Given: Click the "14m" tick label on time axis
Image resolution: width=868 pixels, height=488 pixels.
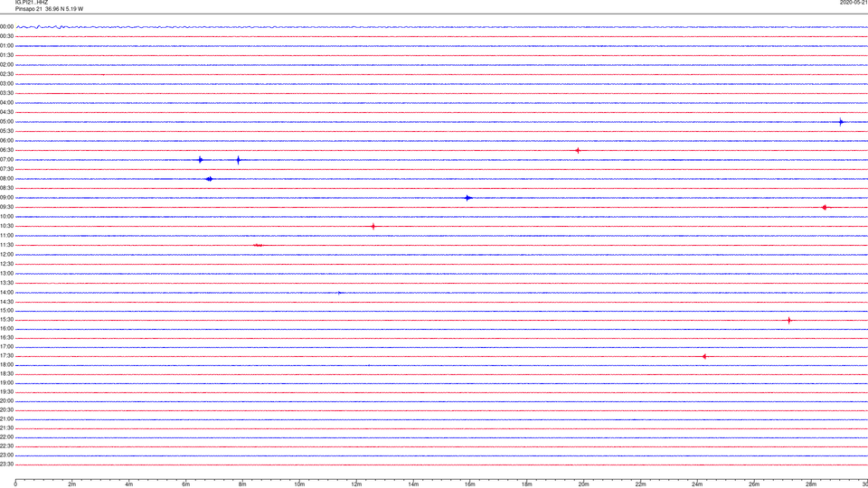Looking at the screenshot, I should pyautogui.click(x=413, y=484).
